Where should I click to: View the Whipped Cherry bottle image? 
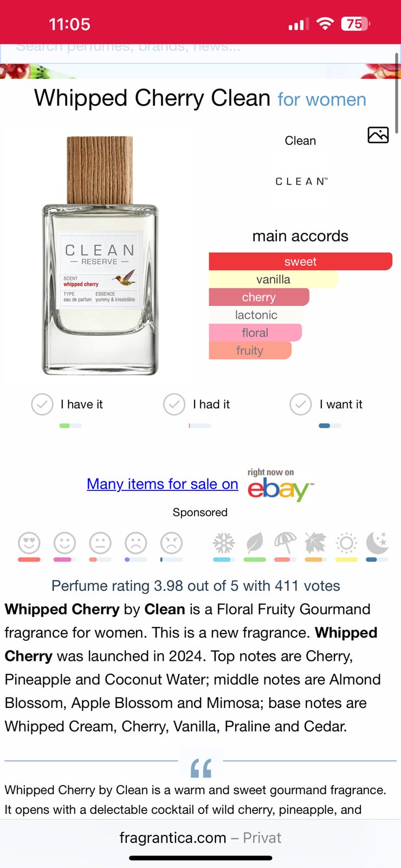pyautogui.click(x=100, y=256)
